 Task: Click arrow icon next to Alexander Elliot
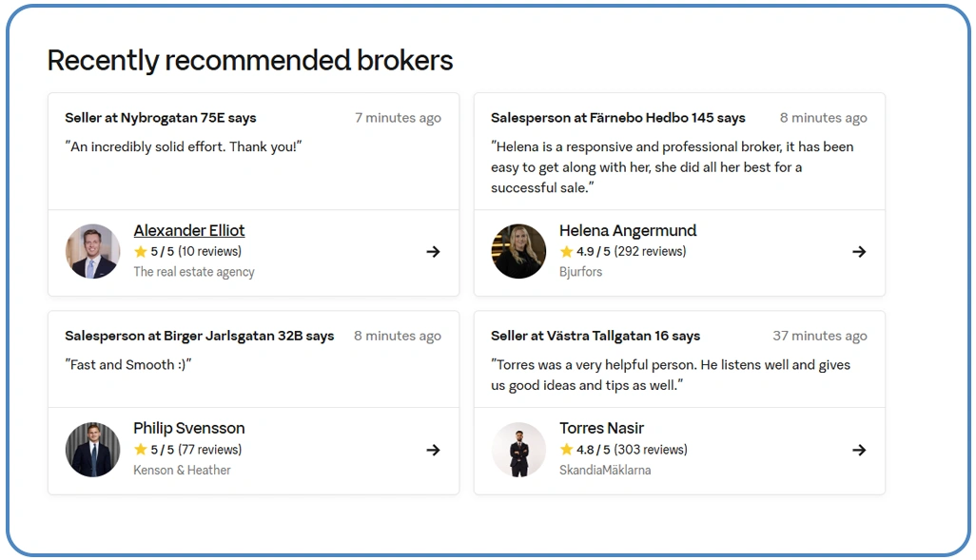pos(433,252)
